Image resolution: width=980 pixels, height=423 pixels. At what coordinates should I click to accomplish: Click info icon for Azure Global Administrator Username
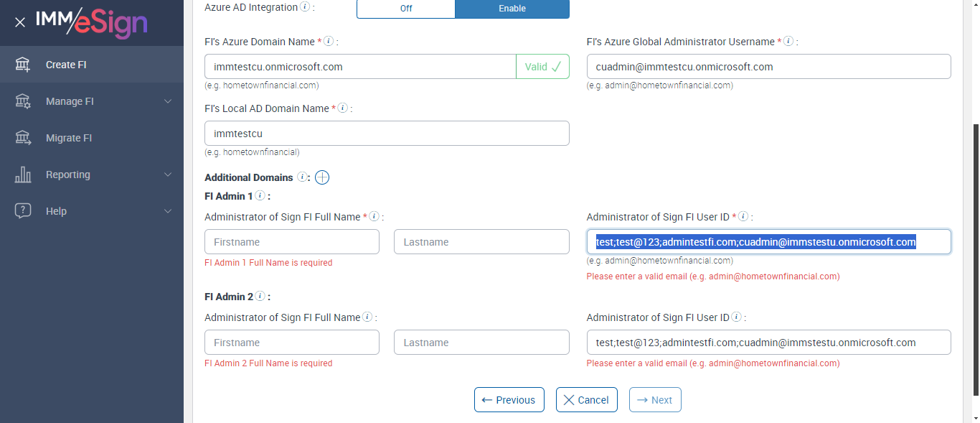coord(788,42)
